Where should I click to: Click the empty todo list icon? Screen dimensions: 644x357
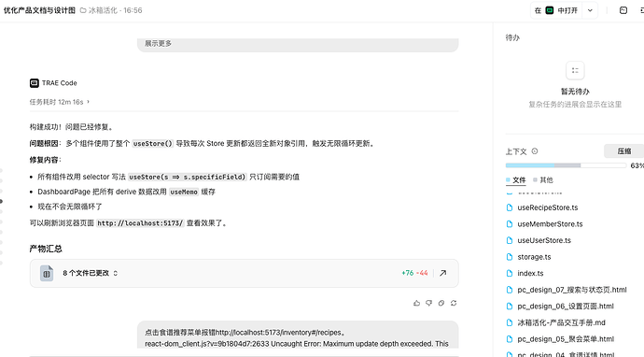click(x=575, y=70)
